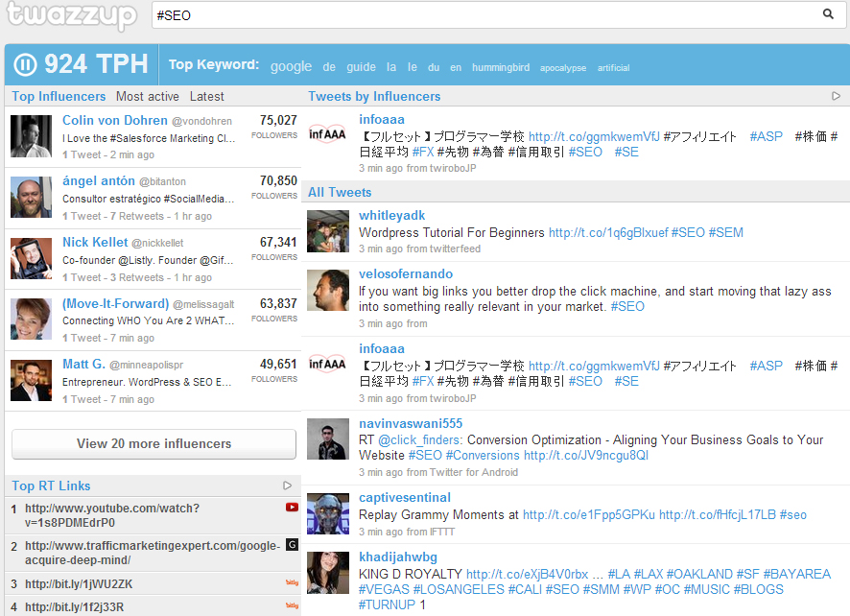This screenshot has width=850, height=616.
Task: Select the 'artificial' top keyword
Action: 614,68
